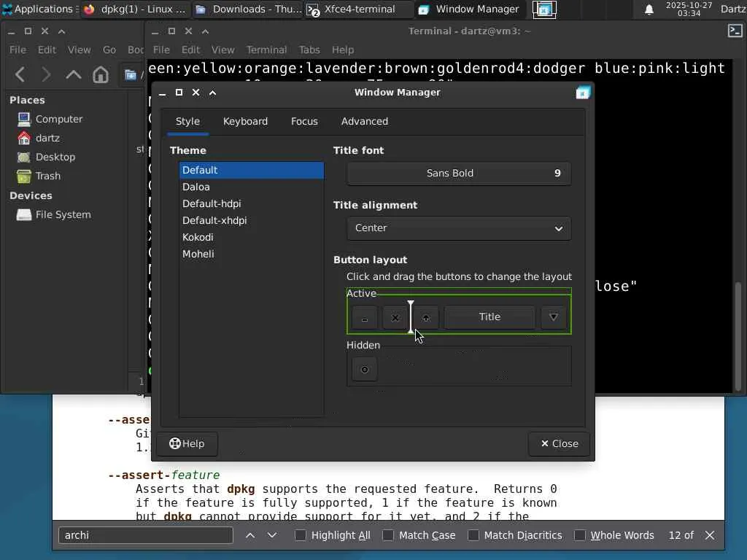The image size is (747, 560).
Task: Click the stick button in the Hidden area
Action: [365, 370]
